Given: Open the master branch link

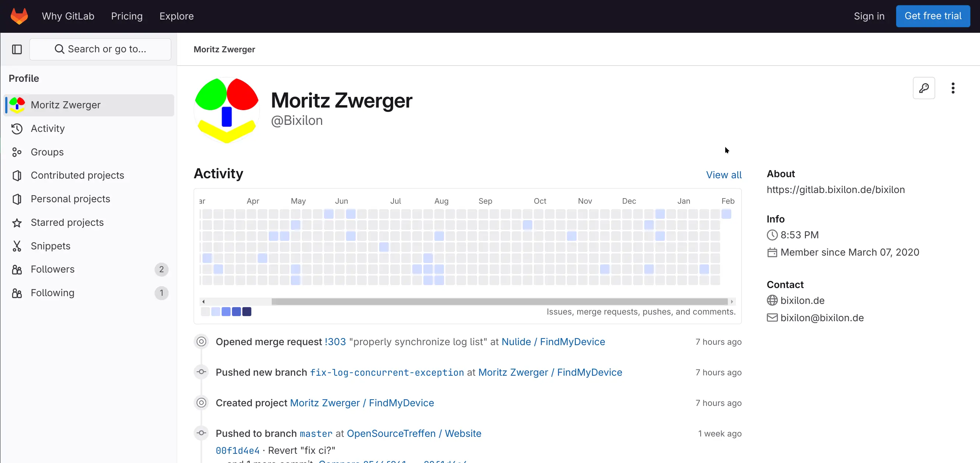Looking at the screenshot, I should pyautogui.click(x=316, y=434).
